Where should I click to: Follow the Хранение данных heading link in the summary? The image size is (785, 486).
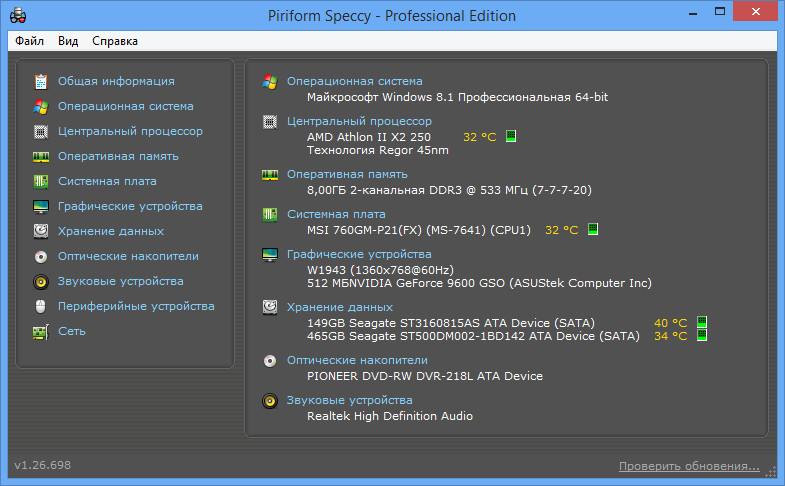pyautogui.click(x=340, y=307)
